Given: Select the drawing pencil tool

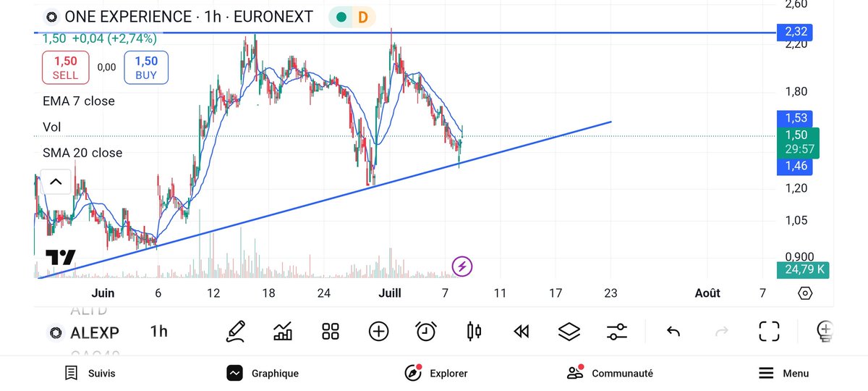Looking at the screenshot, I should click(236, 332).
